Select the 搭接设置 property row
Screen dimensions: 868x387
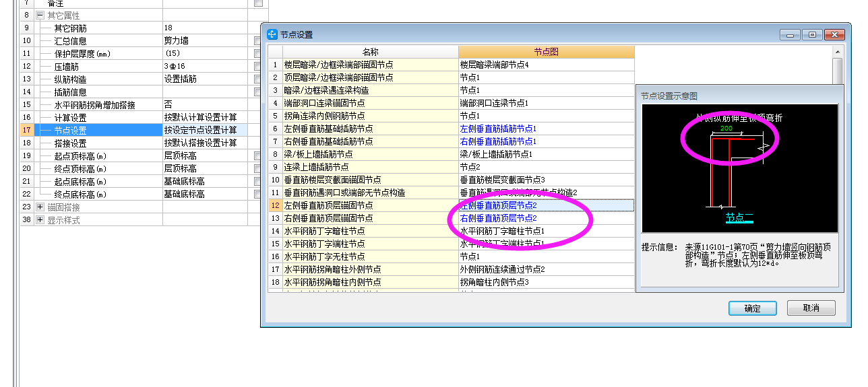pyautogui.click(x=98, y=143)
